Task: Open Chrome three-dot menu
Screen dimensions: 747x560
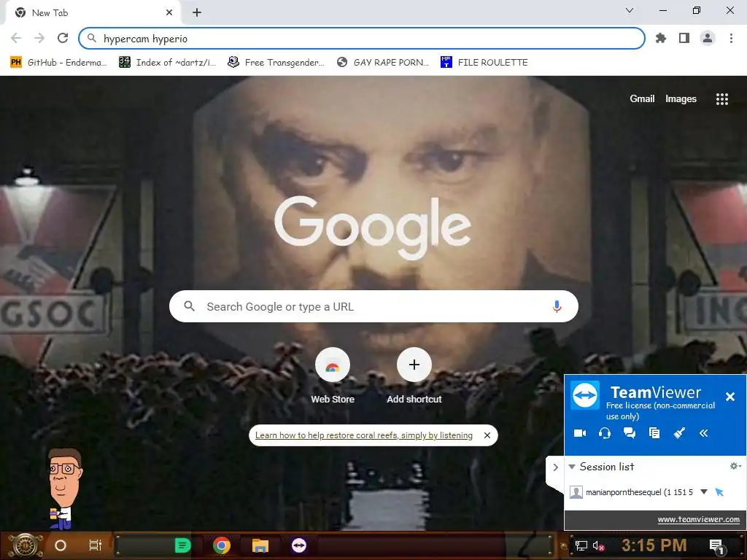Action: tap(731, 38)
